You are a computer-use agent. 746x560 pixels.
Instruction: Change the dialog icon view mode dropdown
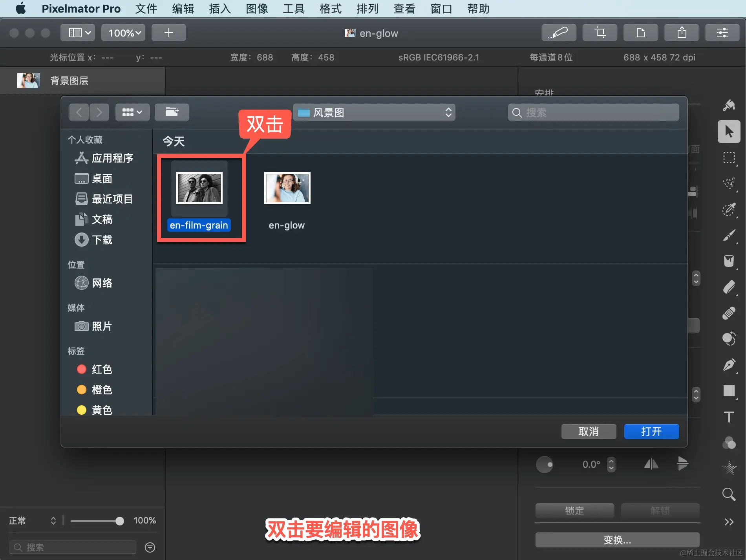133,112
